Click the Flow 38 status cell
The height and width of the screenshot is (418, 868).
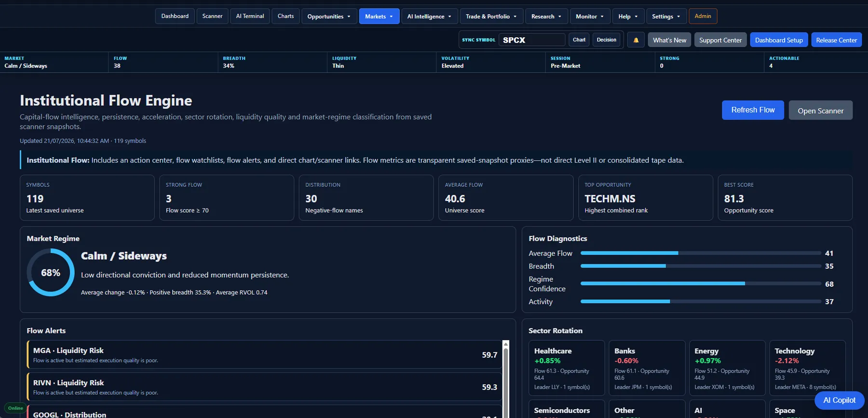coord(163,62)
